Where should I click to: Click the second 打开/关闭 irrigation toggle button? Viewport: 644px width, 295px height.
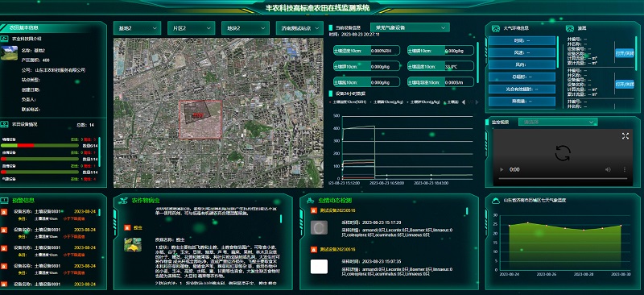coord(625,84)
